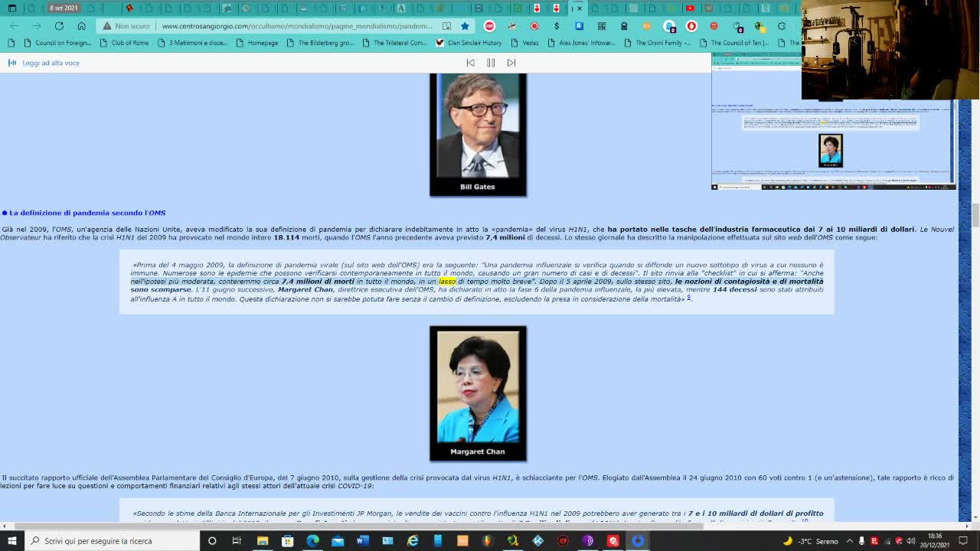The height and width of the screenshot is (551, 980).
Task: Skip to next paragraph in read aloud
Action: 511,63
